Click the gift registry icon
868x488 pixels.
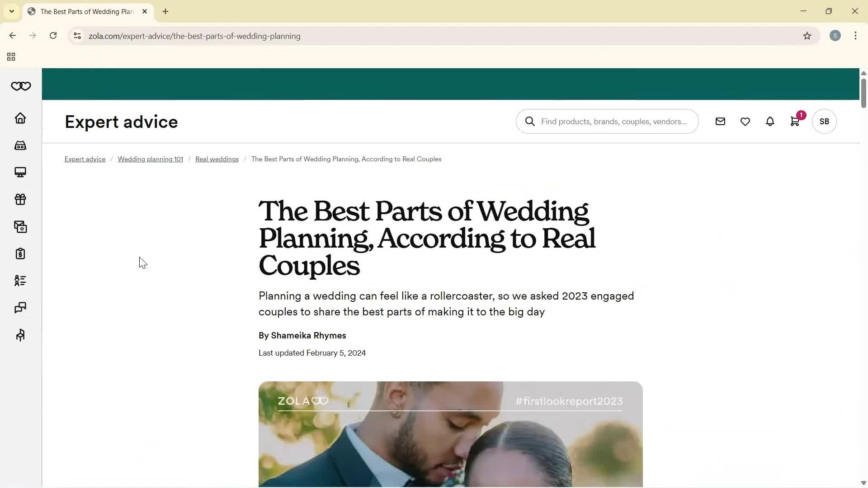click(20, 199)
